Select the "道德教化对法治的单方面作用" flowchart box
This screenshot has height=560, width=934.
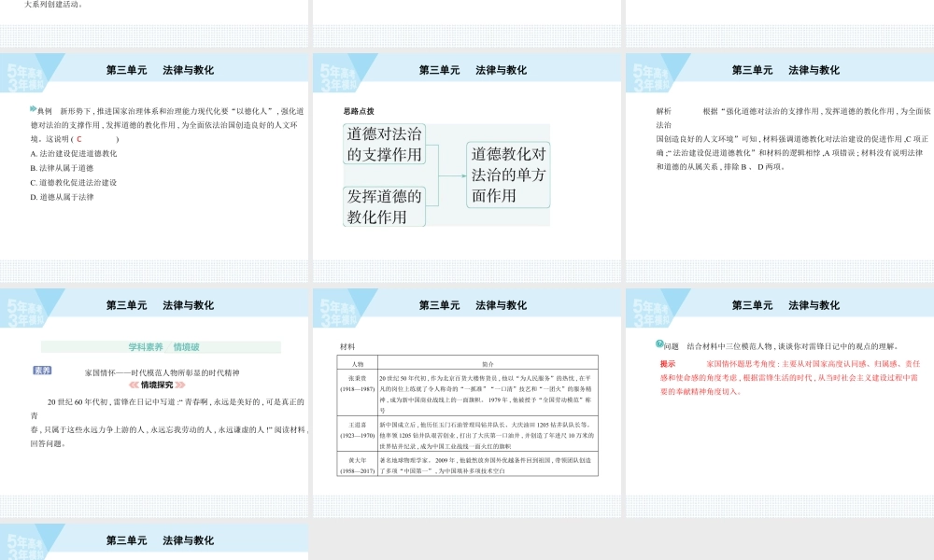[x=508, y=175]
